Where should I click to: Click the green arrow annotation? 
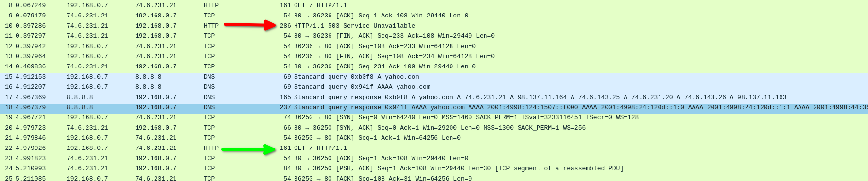(249, 149)
